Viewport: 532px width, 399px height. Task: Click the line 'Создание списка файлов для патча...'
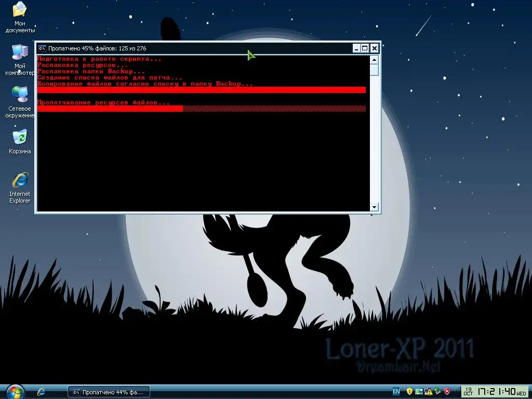pos(110,78)
